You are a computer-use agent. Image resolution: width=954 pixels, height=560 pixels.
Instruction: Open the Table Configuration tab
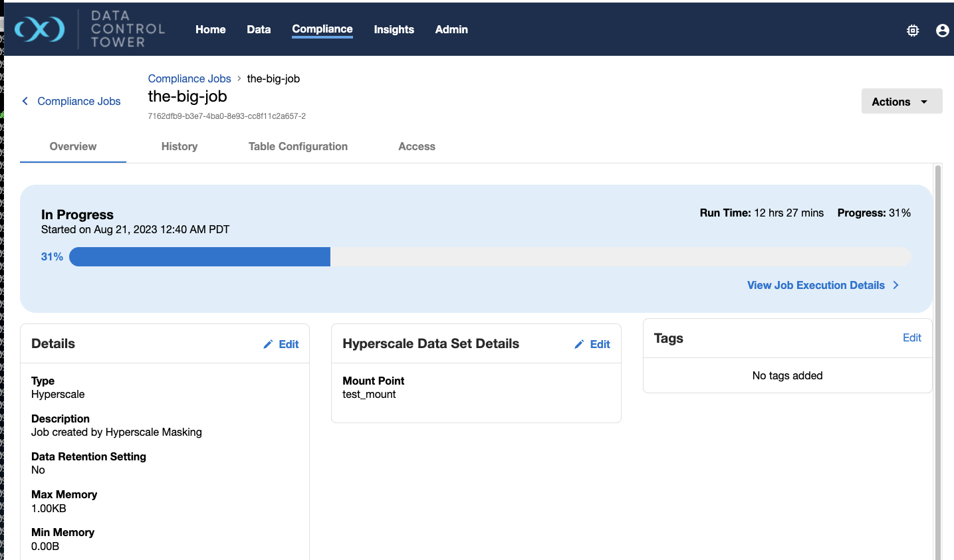point(298,146)
